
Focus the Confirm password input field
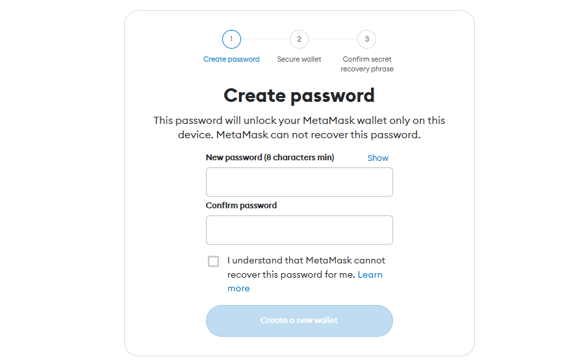300,230
